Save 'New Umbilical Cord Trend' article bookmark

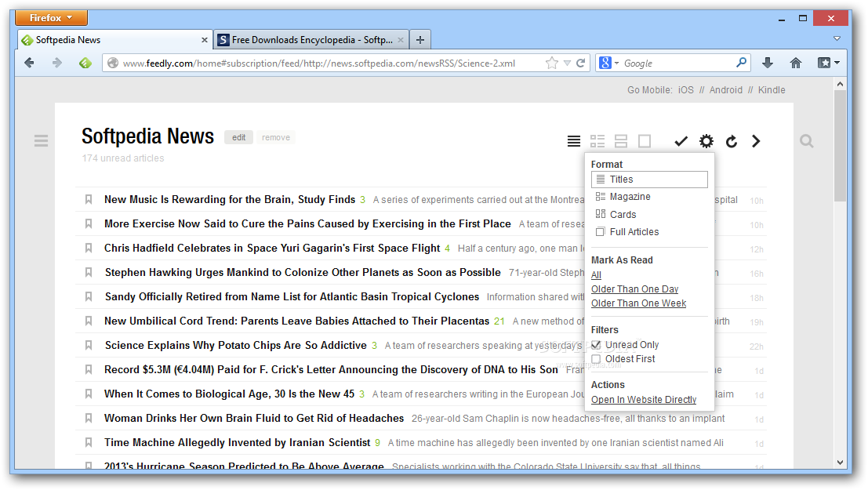click(x=89, y=321)
